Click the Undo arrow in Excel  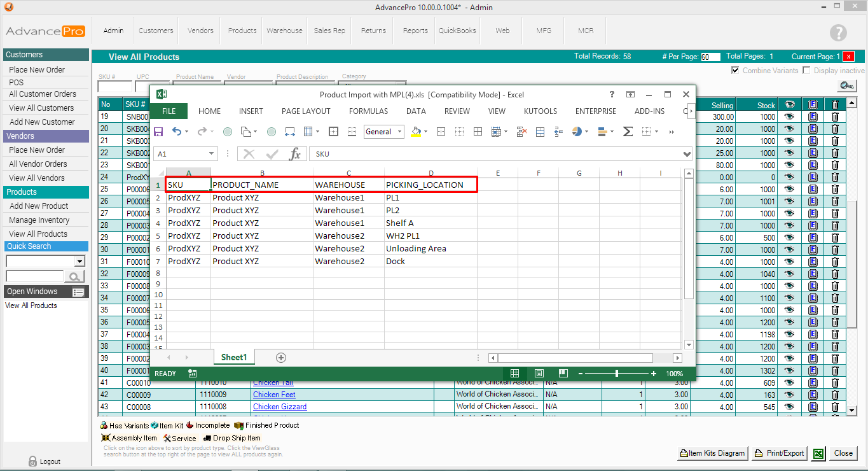click(x=177, y=132)
